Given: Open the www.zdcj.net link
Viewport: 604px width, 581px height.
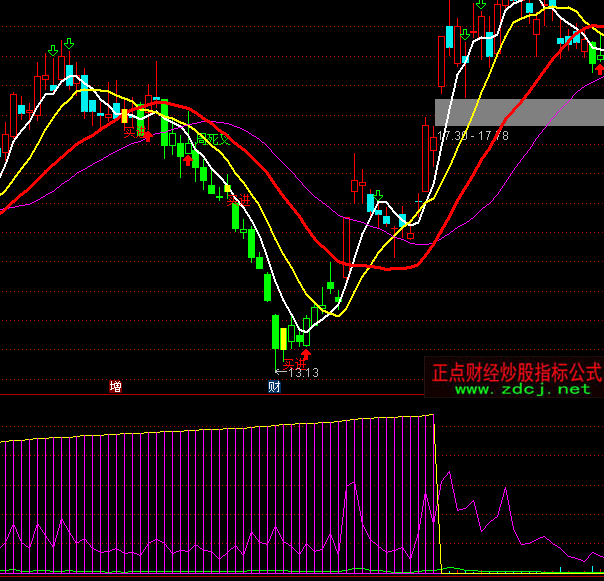Looking at the screenshot, I should pyautogui.click(x=524, y=389).
